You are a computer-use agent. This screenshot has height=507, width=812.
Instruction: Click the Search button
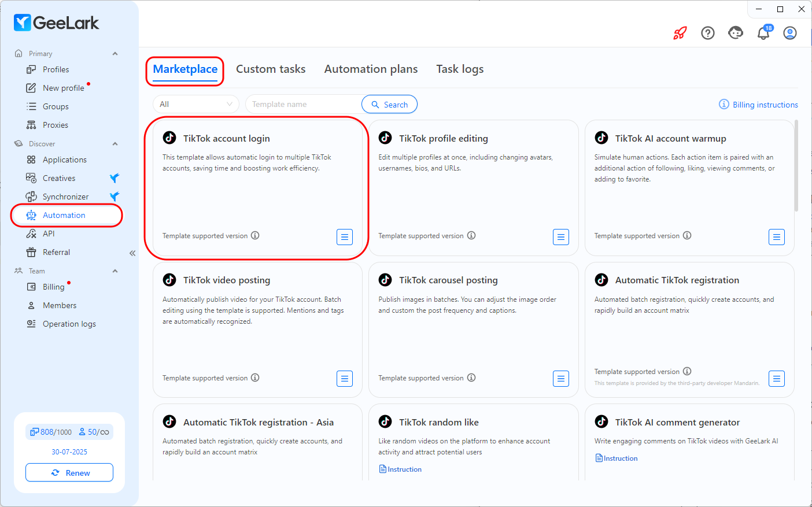coord(390,104)
